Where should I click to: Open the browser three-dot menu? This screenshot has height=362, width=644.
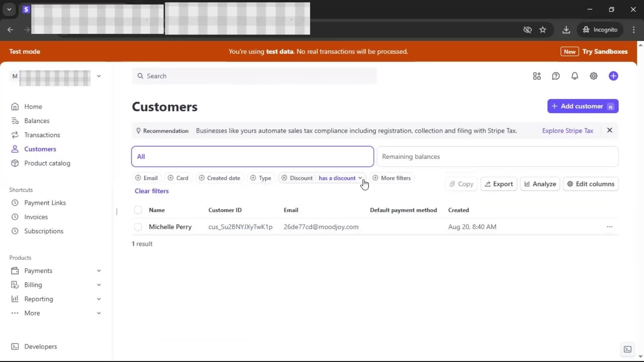633,29
